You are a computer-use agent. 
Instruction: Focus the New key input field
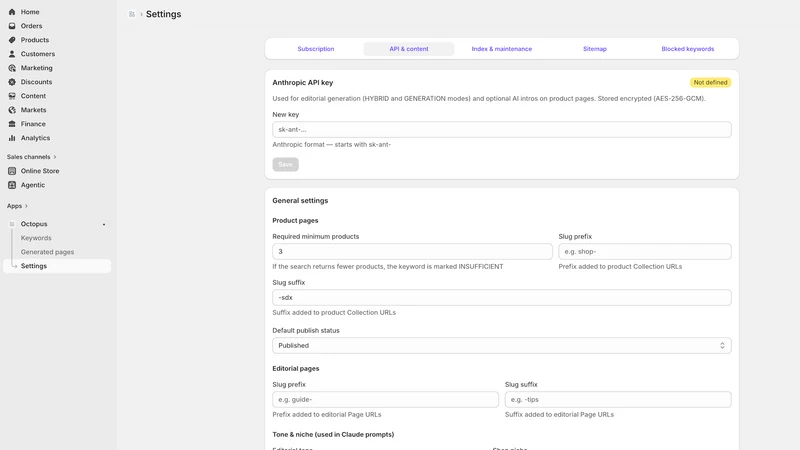[x=502, y=130]
